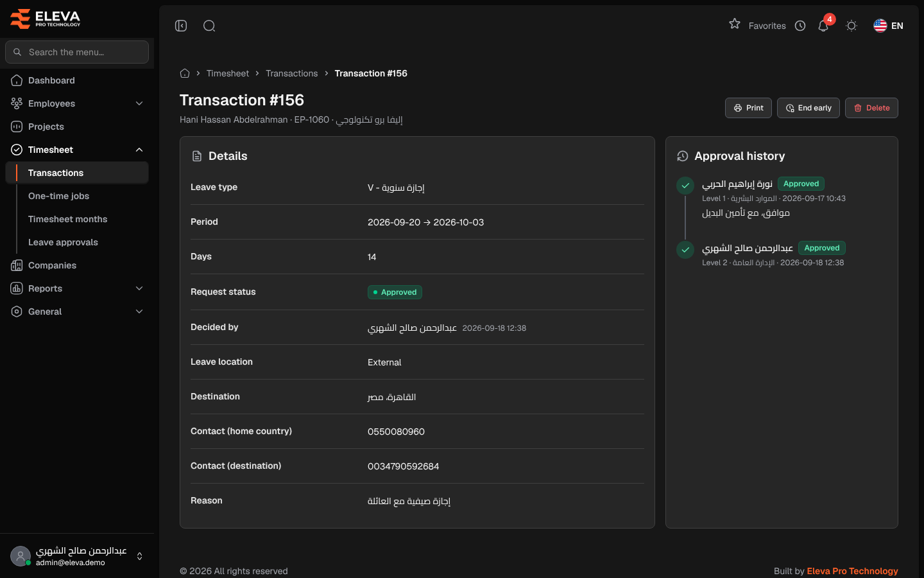
Task: Click the Details document icon
Action: point(197,156)
